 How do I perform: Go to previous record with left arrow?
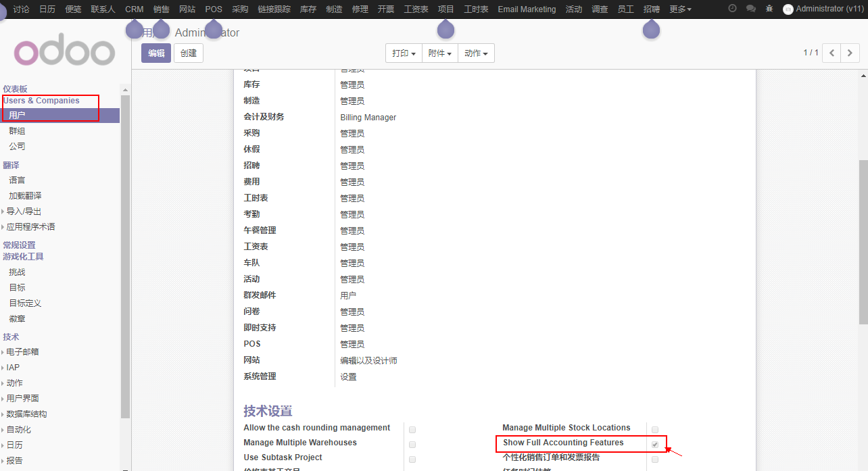click(x=831, y=53)
